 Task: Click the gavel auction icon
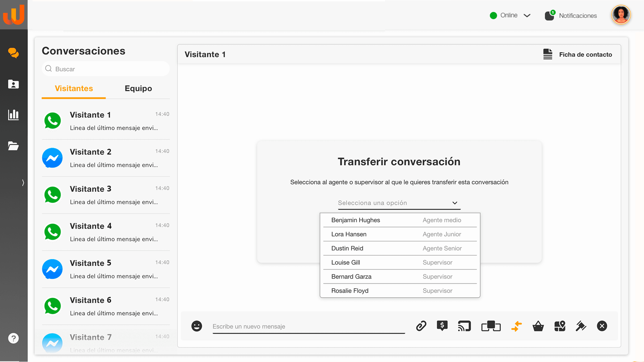click(x=581, y=326)
